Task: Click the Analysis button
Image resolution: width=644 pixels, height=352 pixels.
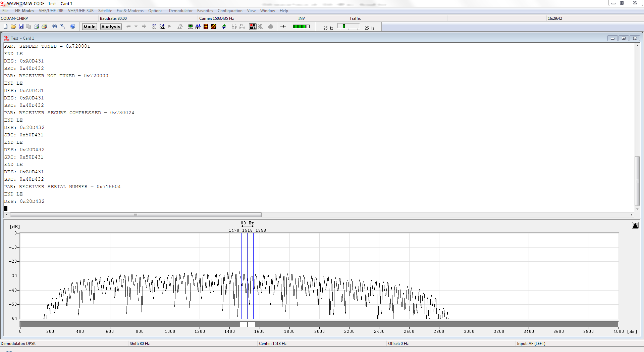Action: click(111, 27)
